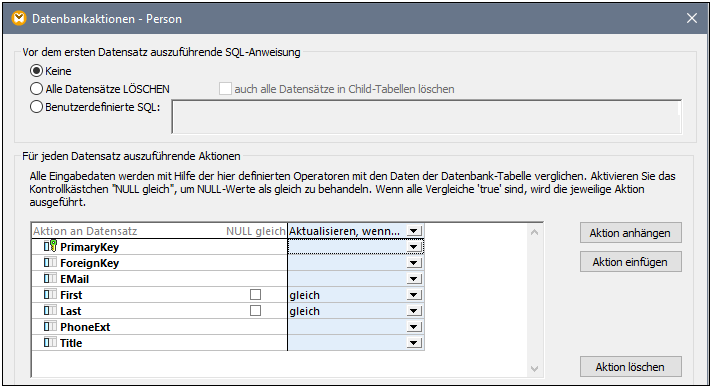Click the MapForce app icon in title bar
This screenshot has width=712, height=388.
tap(19, 18)
